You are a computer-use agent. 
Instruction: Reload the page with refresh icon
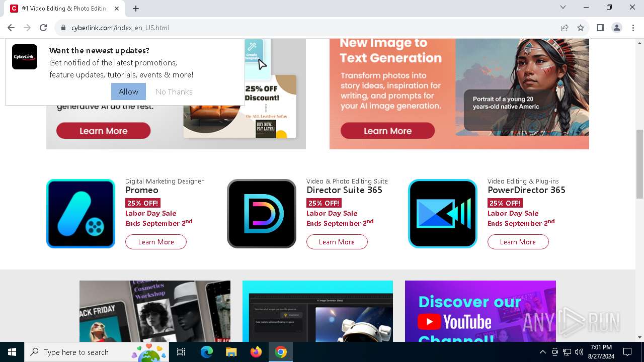click(x=43, y=28)
